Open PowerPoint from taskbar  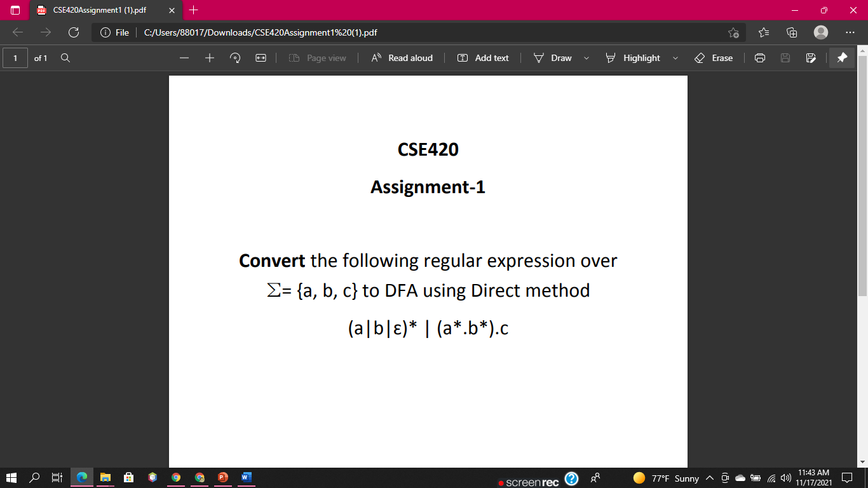point(222,477)
